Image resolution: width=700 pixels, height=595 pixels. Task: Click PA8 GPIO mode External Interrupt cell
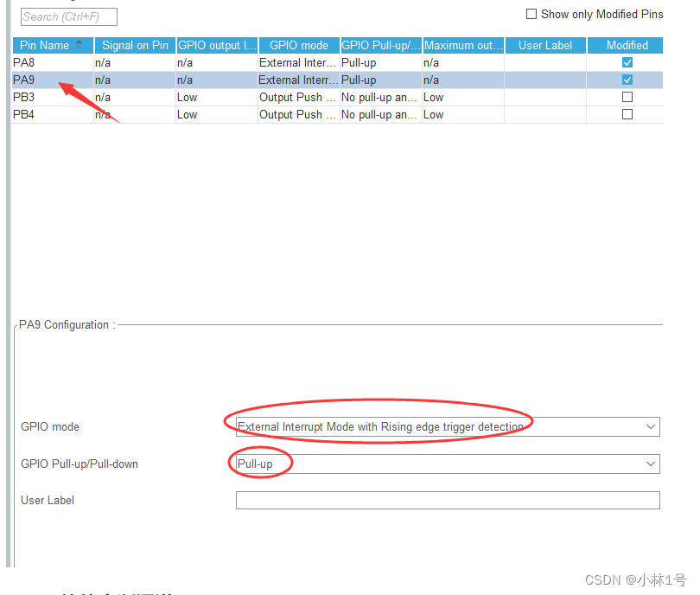(299, 63)
